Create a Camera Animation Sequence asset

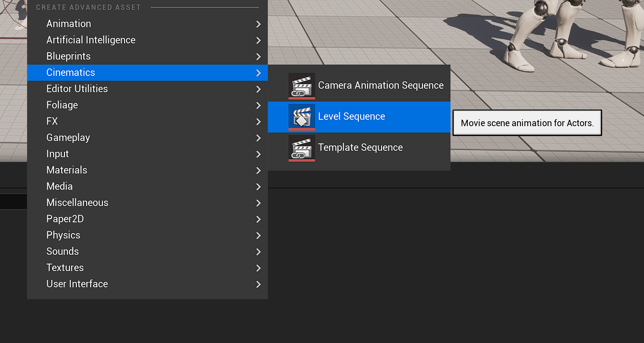tap(359, 86)
